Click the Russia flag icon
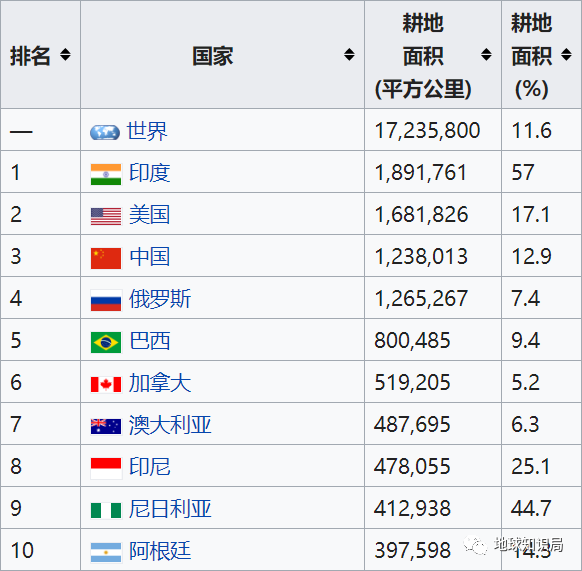Image resolution: width=582 pixels, height=571 pixels. click(106, 300)
